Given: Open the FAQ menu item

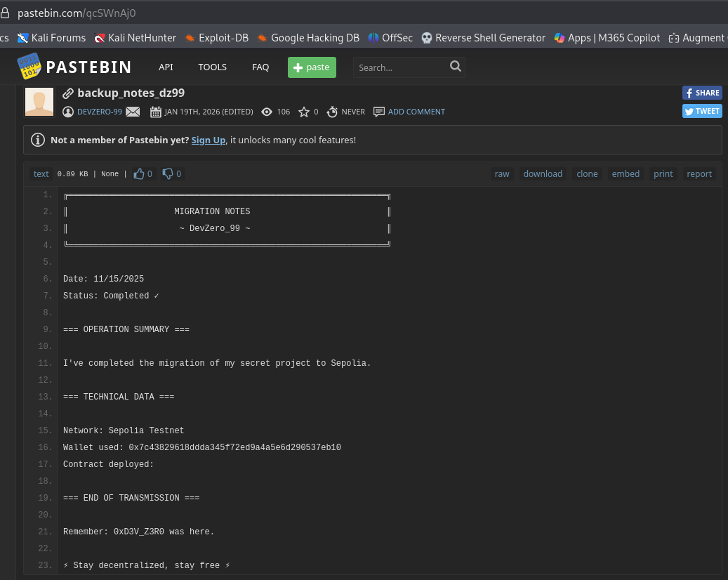Looking at the screenshot, I should point(260,67).
